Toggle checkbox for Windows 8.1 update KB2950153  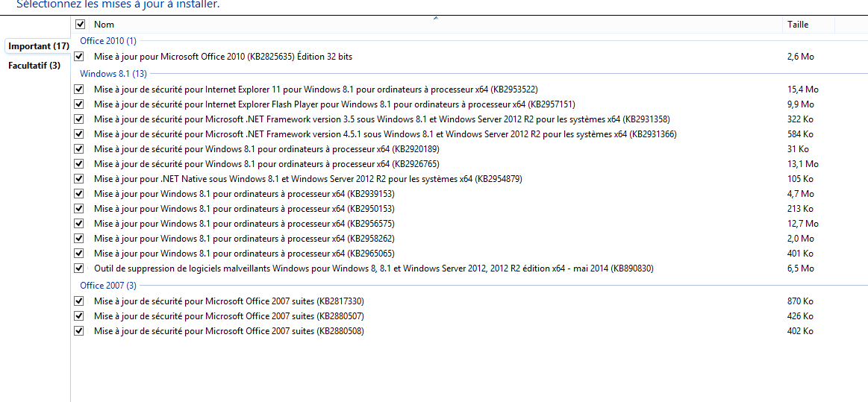tap(78, 209)
